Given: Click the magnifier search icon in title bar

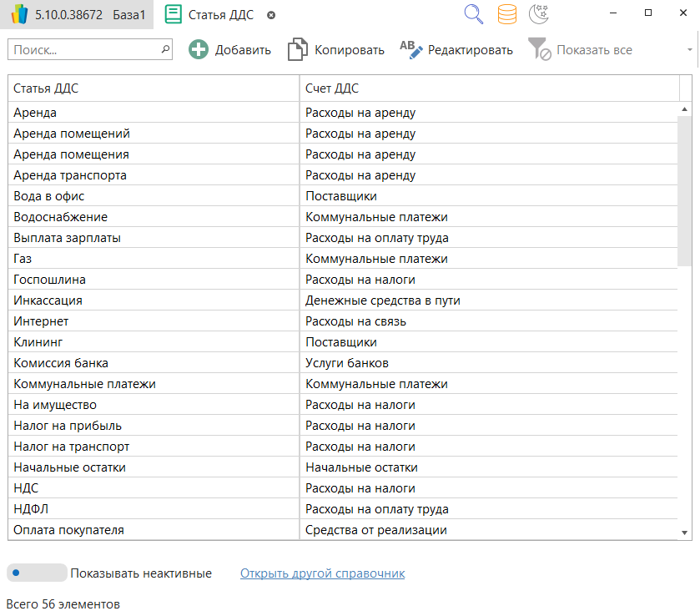Looking at the screenshot, I should coord(473,14).
